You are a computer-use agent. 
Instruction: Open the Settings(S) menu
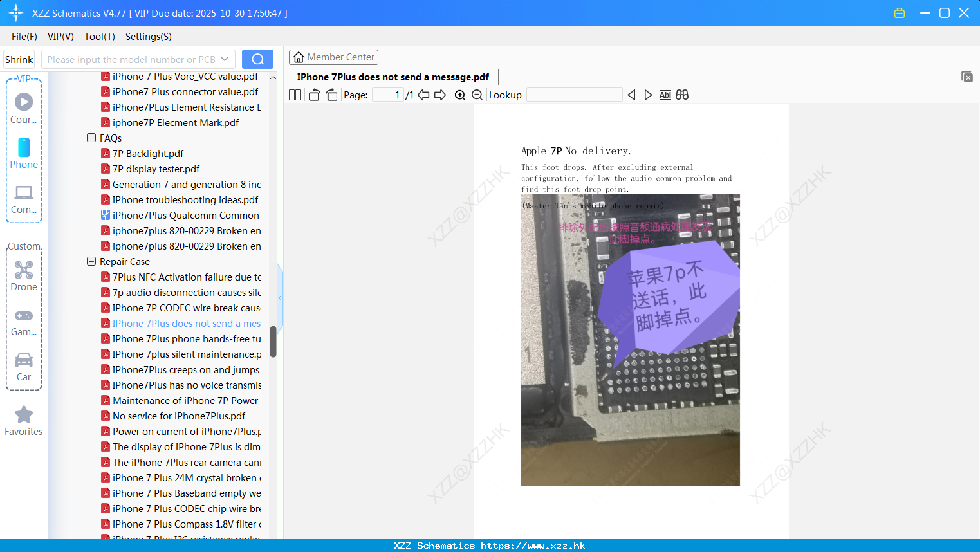tap(149, 37)
